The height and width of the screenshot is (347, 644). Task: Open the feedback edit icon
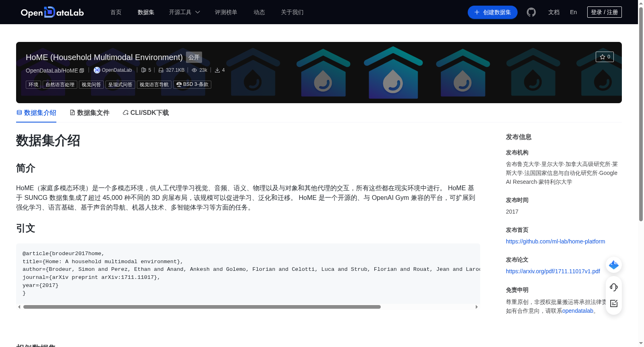pos(614,303)
